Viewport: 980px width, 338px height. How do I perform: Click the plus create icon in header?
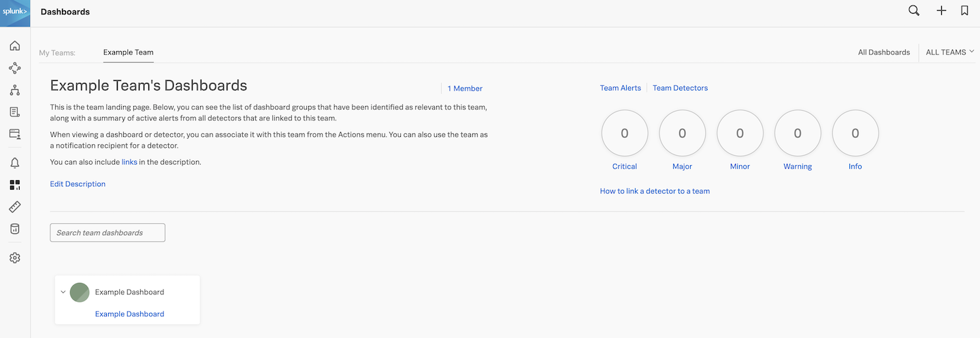point(941,11)
